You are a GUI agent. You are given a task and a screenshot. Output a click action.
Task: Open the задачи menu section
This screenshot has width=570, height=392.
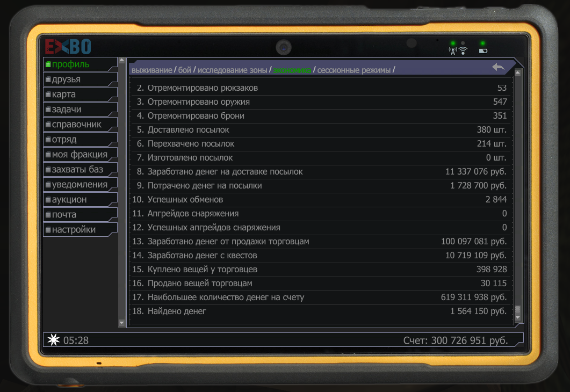(80, 110)
